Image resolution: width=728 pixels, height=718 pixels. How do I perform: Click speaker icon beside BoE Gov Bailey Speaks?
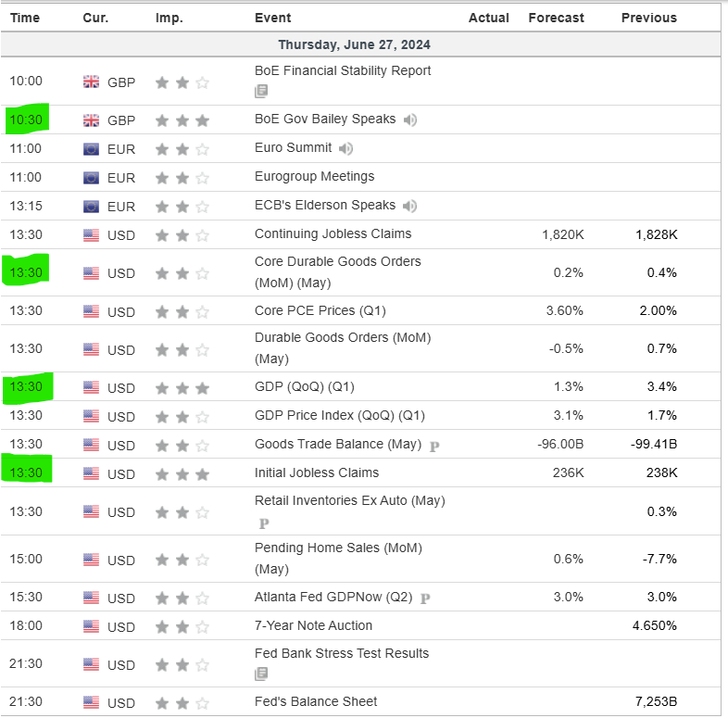[x=410, y=120]
